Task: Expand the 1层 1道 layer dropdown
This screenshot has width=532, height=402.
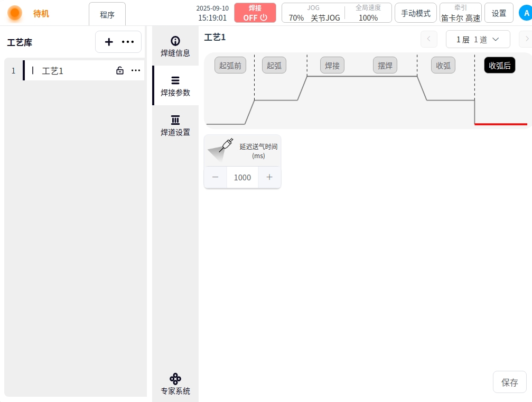Action: click(478, 39)
